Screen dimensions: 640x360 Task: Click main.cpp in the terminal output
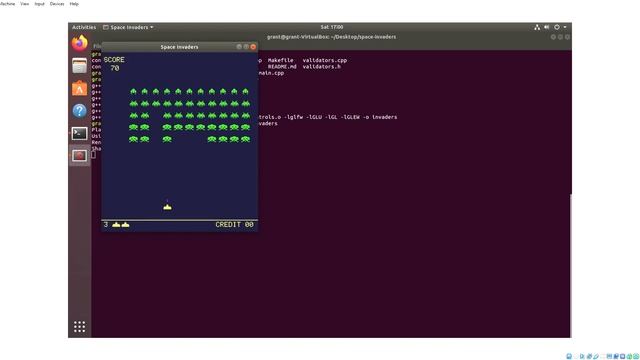pos(271,73)
